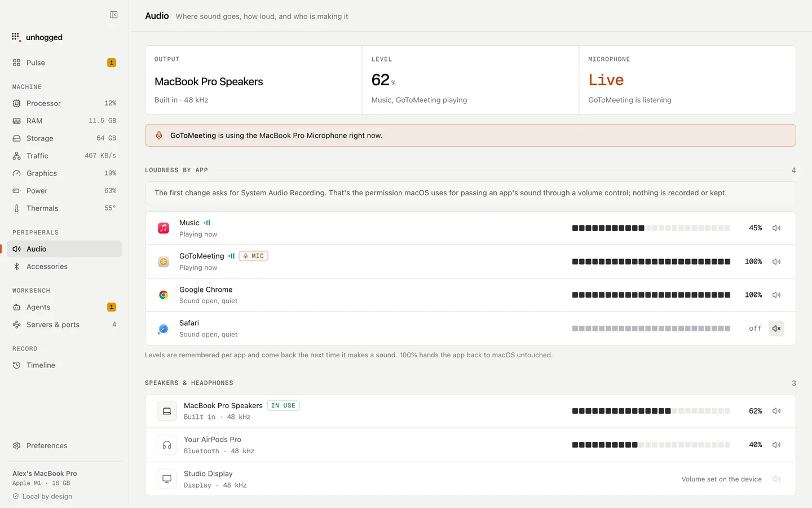Mute the MacBook Pro Speakers

[x=776, y=411]
